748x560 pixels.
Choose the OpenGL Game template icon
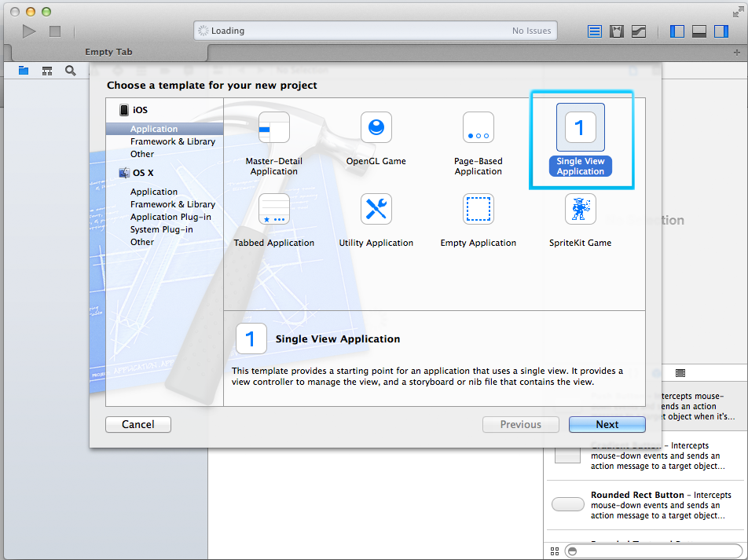376,127
